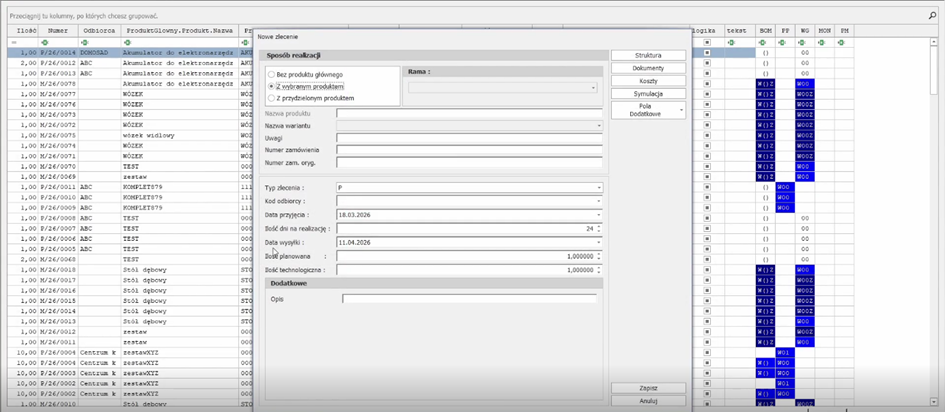Expand the 'Kod odbiorcy' dropdown

point(599,201)
